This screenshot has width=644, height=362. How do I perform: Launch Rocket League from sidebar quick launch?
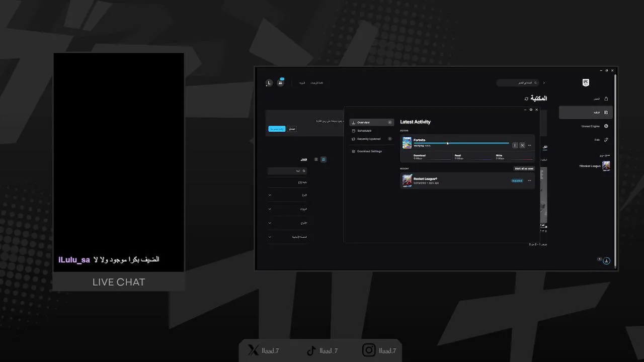coord(594,166)
